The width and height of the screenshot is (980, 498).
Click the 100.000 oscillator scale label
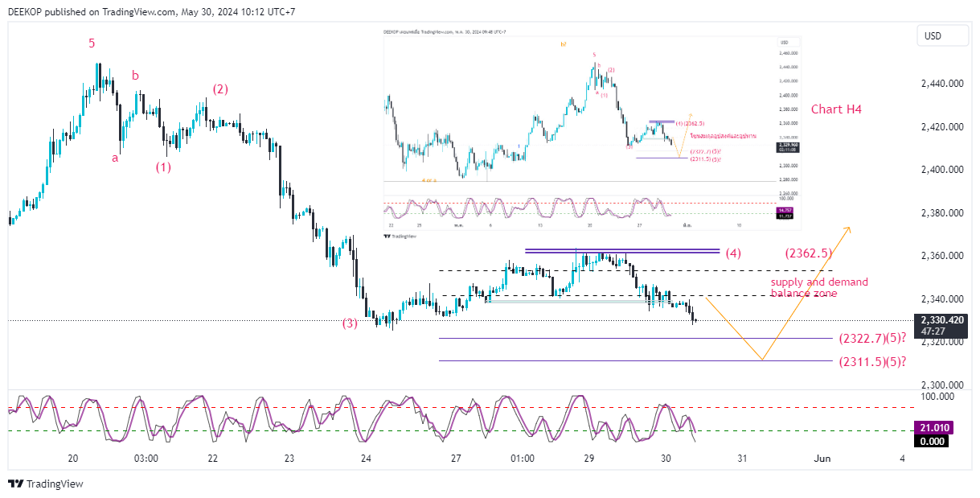pyautogui.click(x=937, y=397)
